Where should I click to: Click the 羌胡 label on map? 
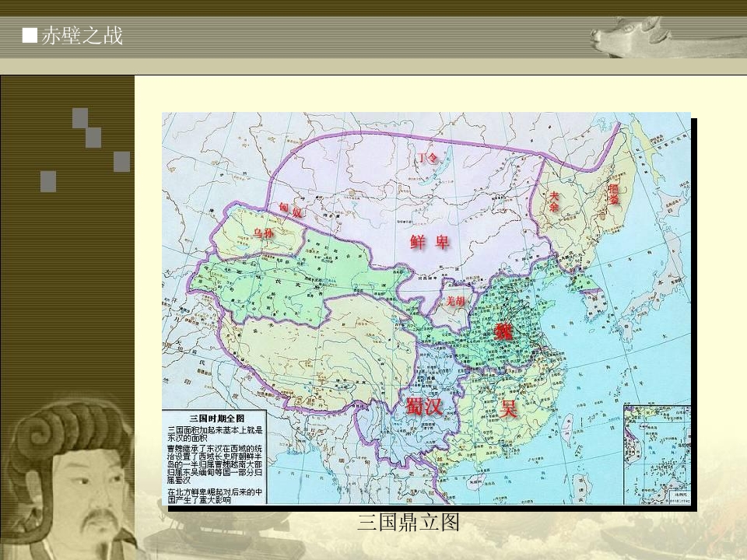[455, 300]
